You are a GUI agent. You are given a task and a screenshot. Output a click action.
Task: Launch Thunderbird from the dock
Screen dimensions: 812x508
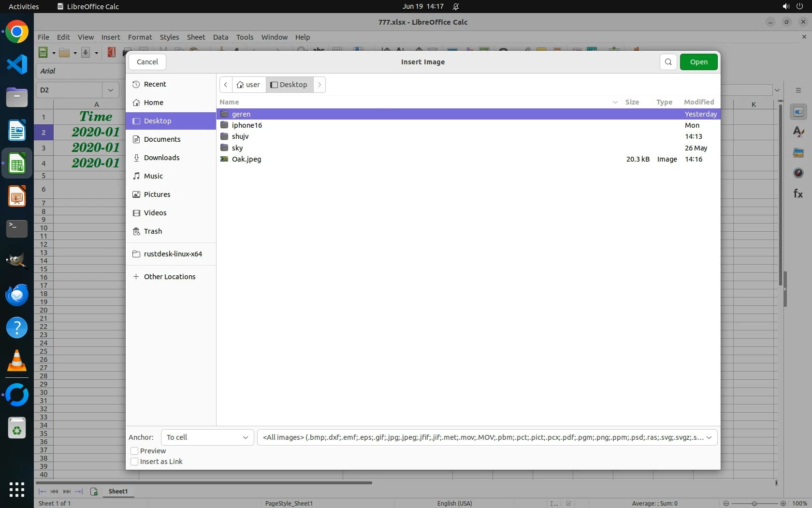(17, 295)
